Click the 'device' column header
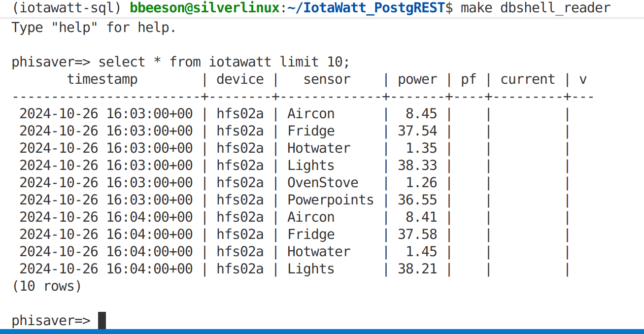Viewport: 644px width, 334px height. click(x=240, y=79)
